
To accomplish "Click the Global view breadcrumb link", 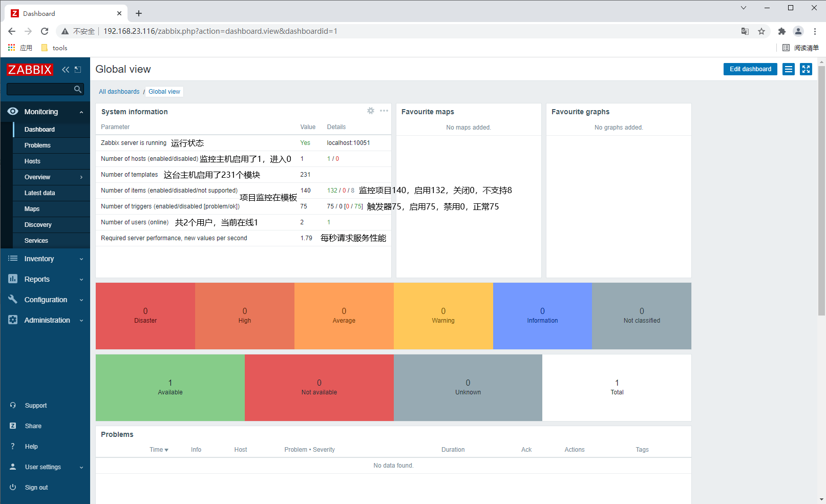I will click(164, 92).
